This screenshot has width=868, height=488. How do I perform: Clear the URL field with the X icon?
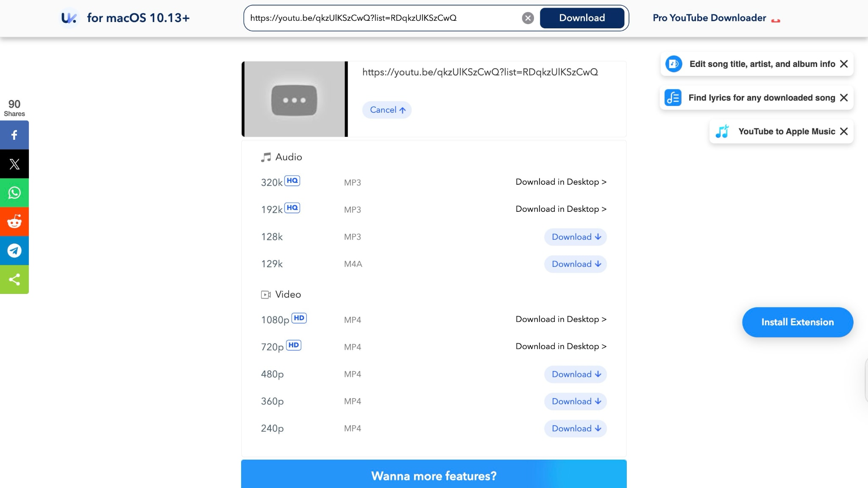tap(528, 18)
